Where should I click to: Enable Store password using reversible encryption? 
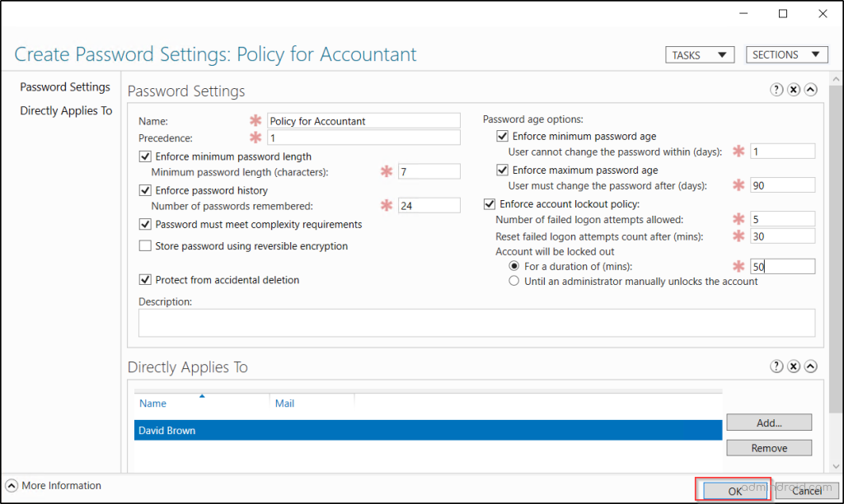point(146,246)
